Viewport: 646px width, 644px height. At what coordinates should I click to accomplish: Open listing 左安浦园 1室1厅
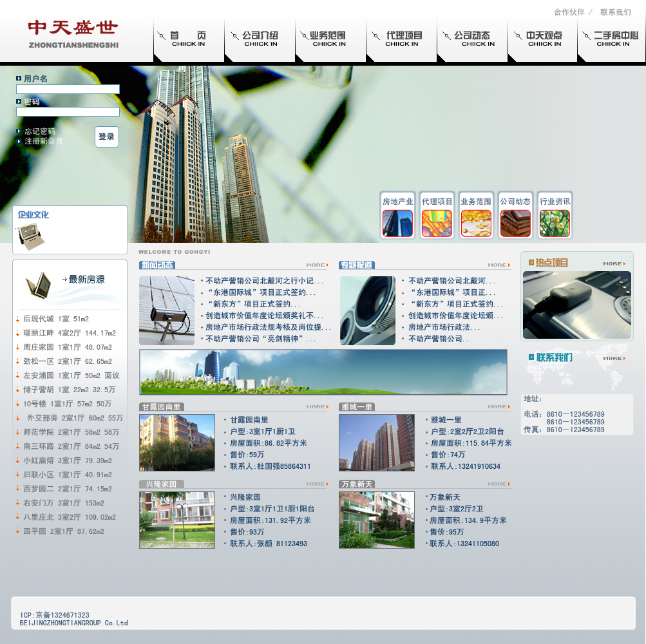click(x=71, y=375)
